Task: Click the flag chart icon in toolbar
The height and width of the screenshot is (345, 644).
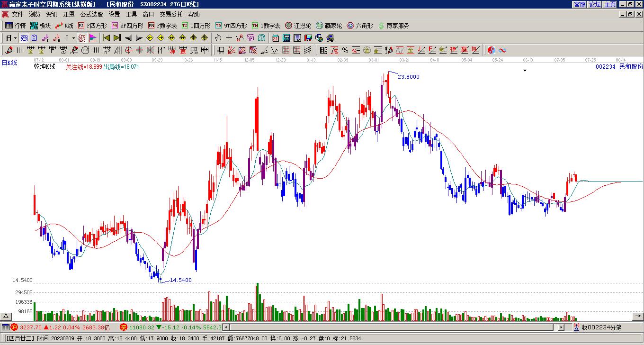Action: click(x=93, y=38)
